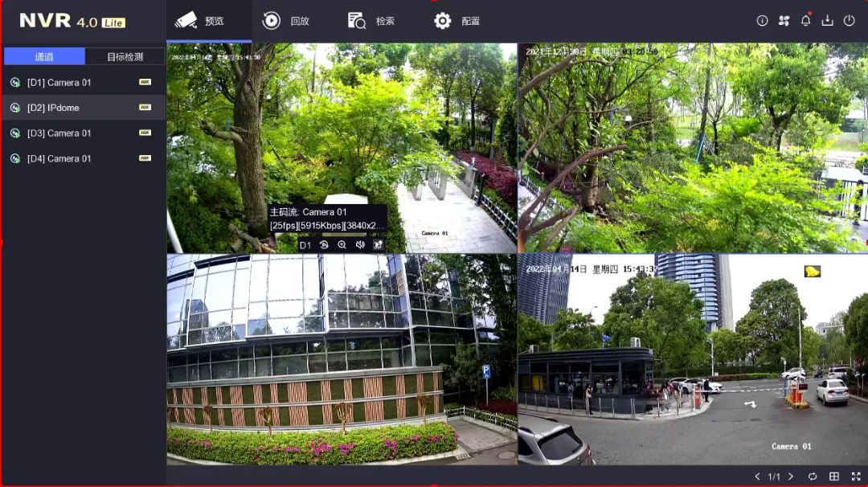Go to the next preview page
Viewport: 868px width, 487px height.
[x=791, y=477]
